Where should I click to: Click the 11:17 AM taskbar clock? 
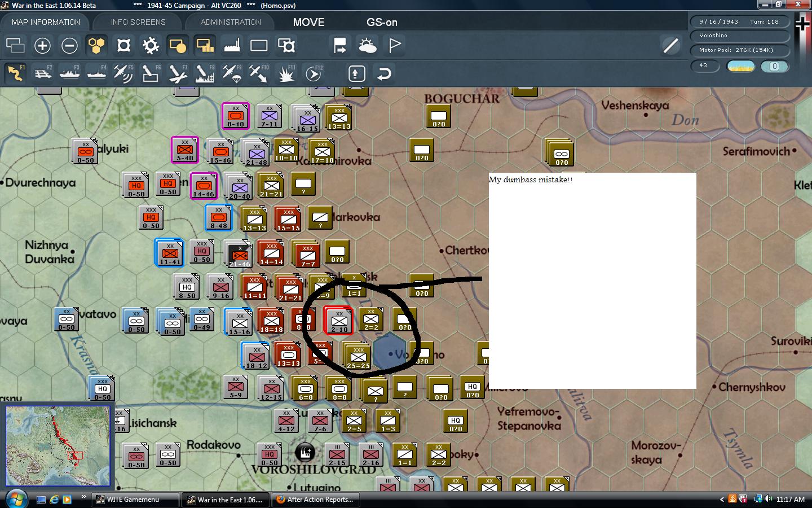pos(791,500)
